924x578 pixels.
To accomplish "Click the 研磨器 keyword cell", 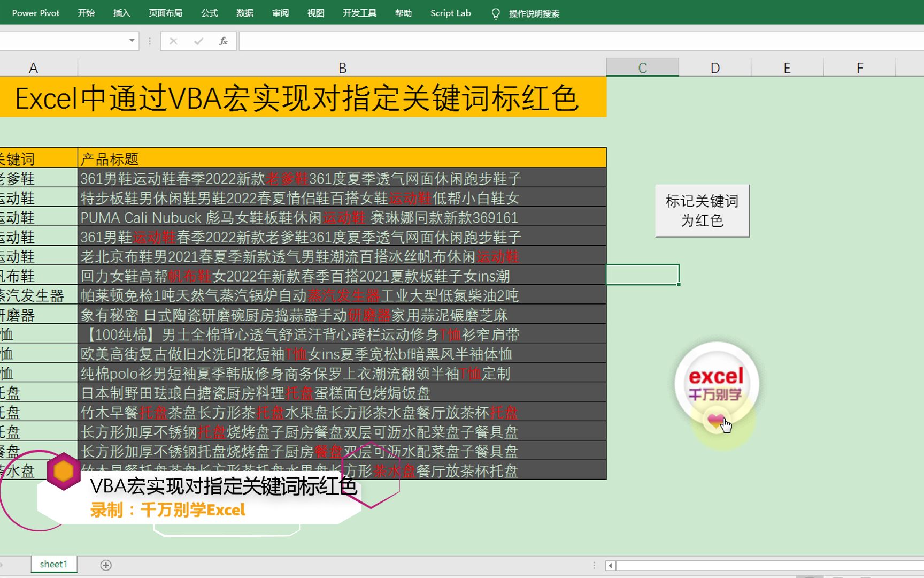I will [x=38, y=315].
